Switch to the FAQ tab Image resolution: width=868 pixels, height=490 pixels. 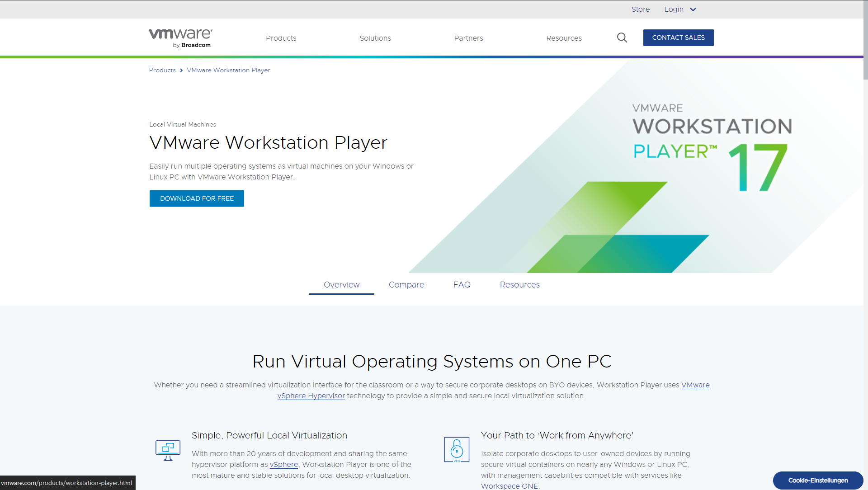coord(462,285)
